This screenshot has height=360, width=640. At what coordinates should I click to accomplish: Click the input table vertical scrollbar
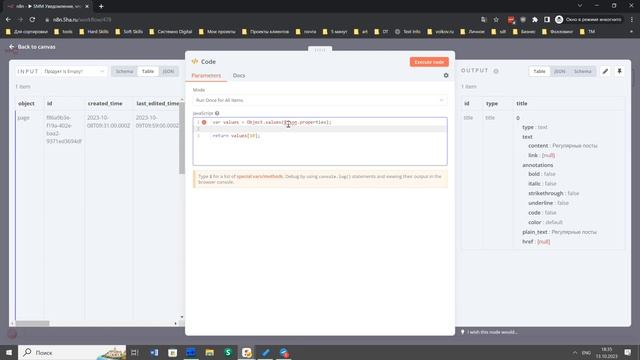coord(182,137)
